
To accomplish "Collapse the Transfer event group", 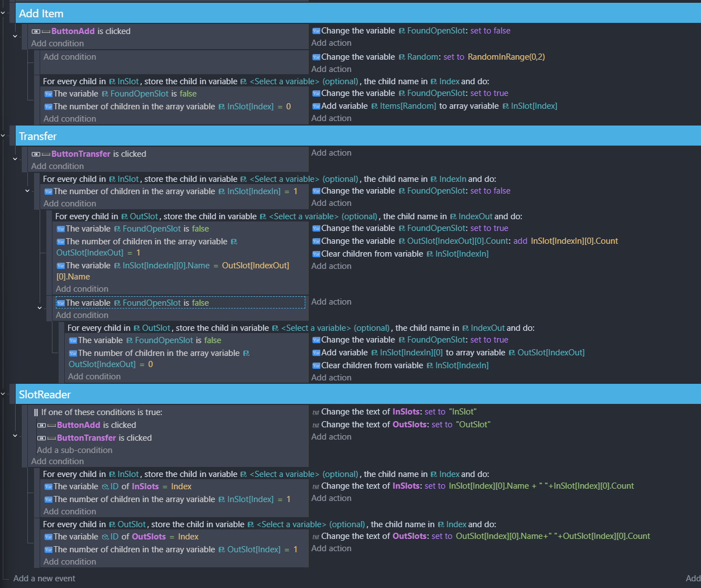I will click(x=3, y=136).
